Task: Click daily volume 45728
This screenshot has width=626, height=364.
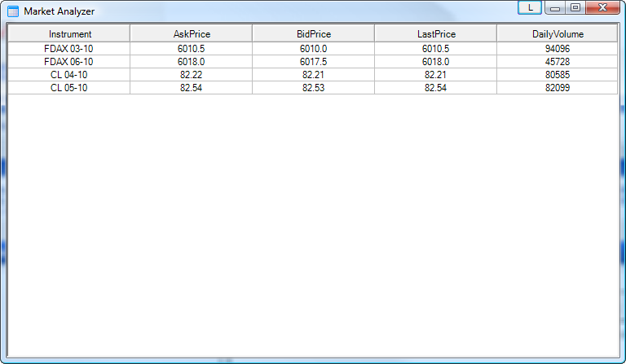Action: [x=558, y=62]
